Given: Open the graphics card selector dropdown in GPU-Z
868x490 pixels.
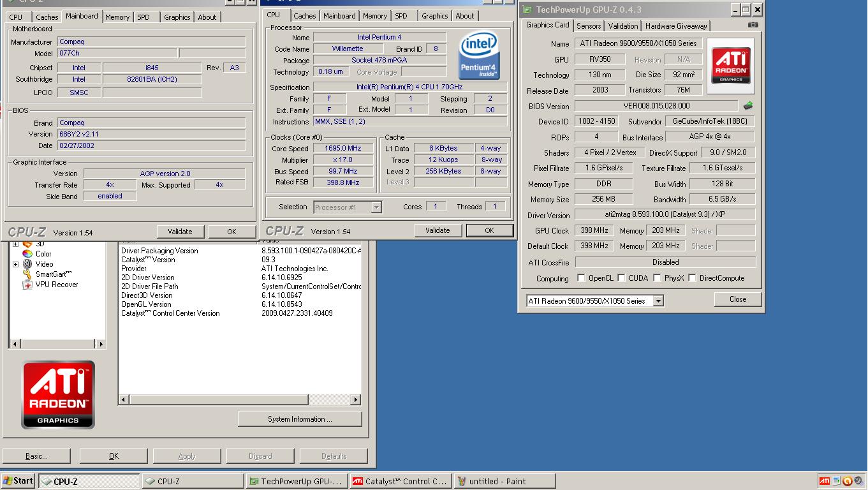Looking at the screenshot, I should [659, 301].
